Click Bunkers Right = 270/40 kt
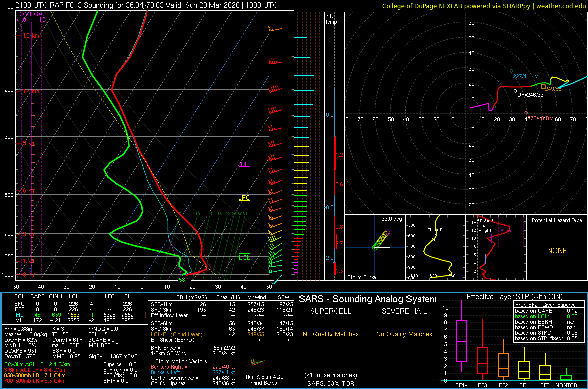Screen dimensions: 588x389 pyautogui.click(x=192, y=367)
